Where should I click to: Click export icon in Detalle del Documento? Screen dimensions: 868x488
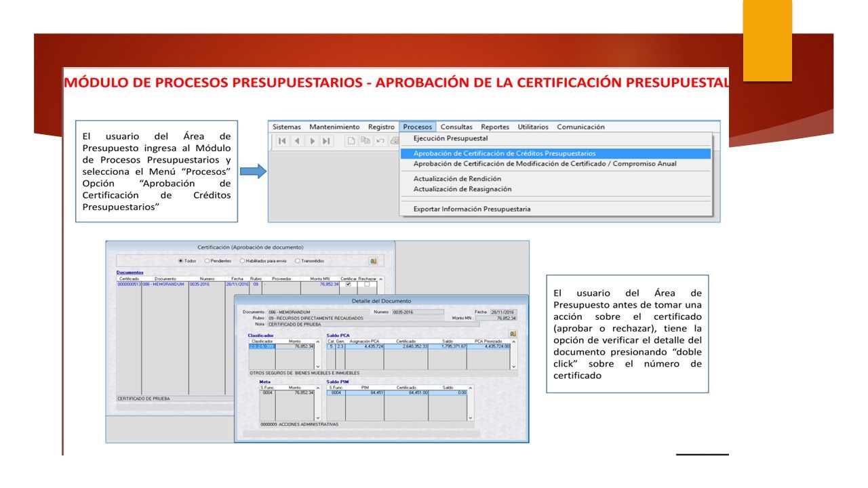(513, 333)
